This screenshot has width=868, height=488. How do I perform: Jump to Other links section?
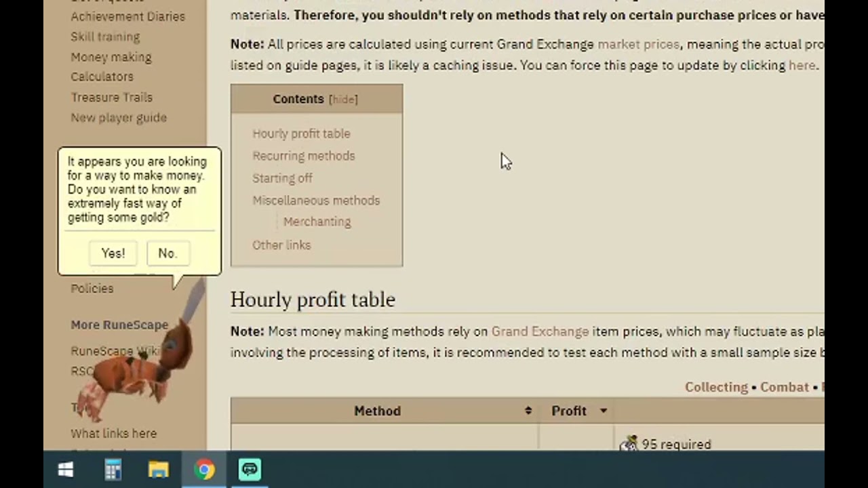[x=281, y=245]
